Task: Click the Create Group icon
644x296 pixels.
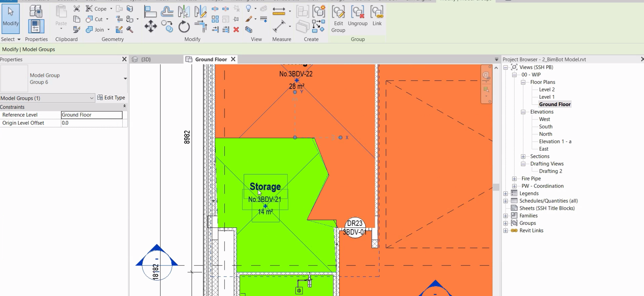Action: click(x=319, y=11)
